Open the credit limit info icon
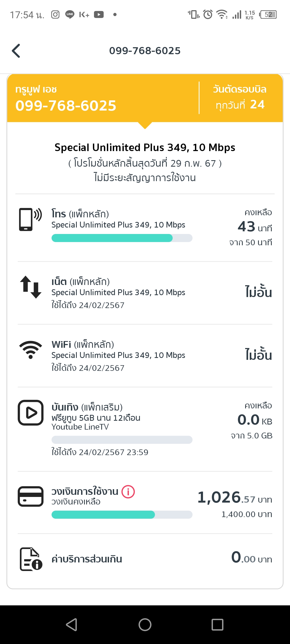The width and height of the screenshot is (290, 644). (x=128, y=492)
